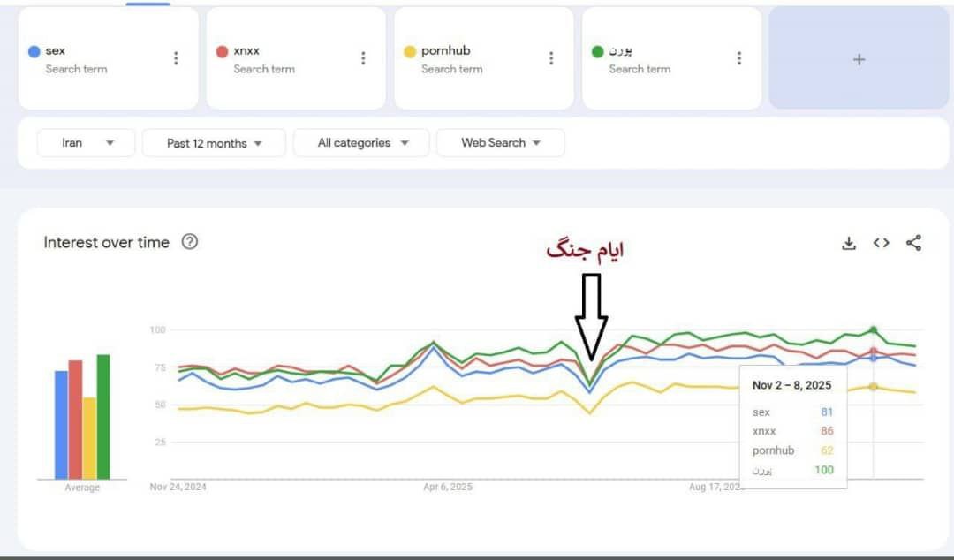This screenshot has height=560, width=954.
Task: Change the Web Search type dropdown
Action: click(x=500, y=143)
